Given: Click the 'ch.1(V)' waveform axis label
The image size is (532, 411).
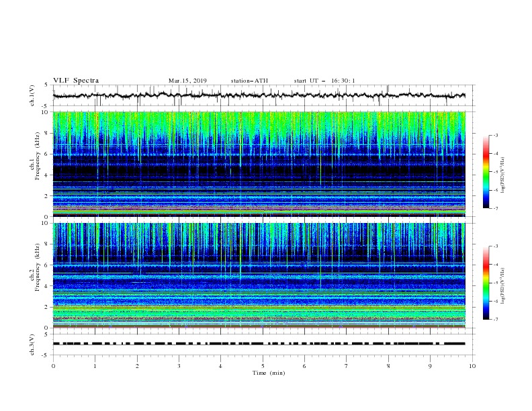Looking at the screenshot, I should point(32,95).
